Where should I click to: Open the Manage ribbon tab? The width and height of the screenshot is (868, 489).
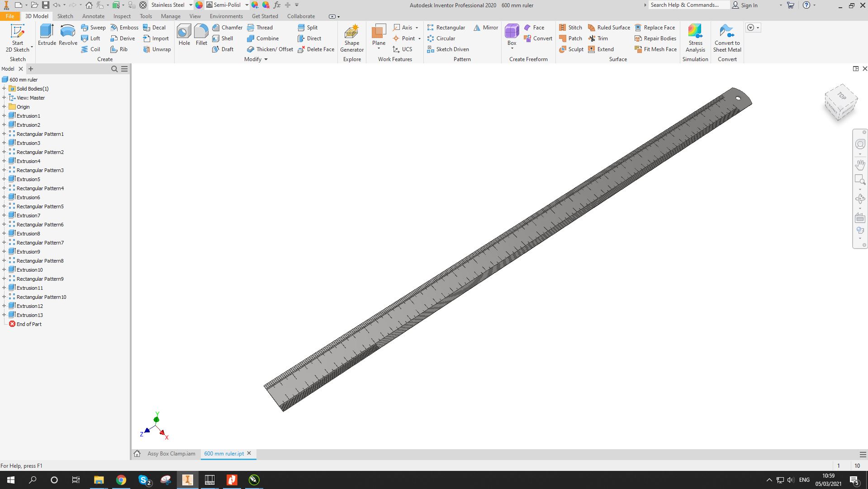(x=171, y=16)
